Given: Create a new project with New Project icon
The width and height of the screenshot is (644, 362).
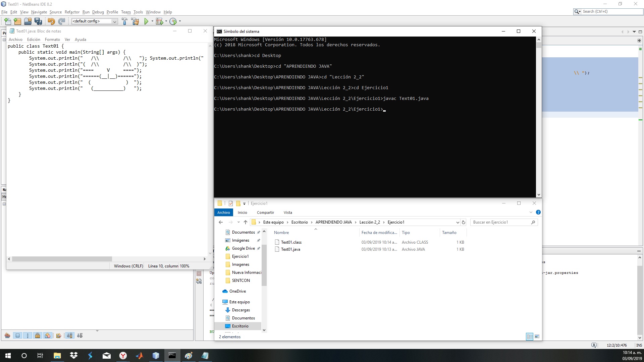Looking at the screenshot, I should point(17,21).
